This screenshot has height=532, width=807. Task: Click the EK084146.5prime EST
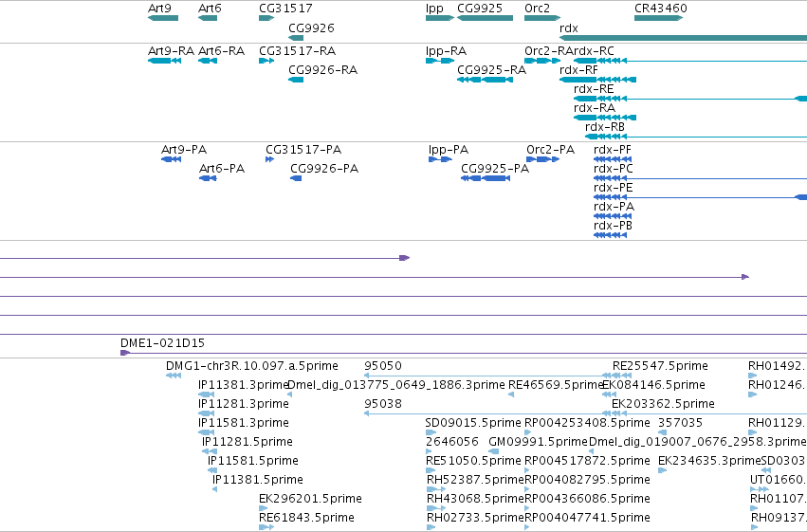(x=610, y=394)
